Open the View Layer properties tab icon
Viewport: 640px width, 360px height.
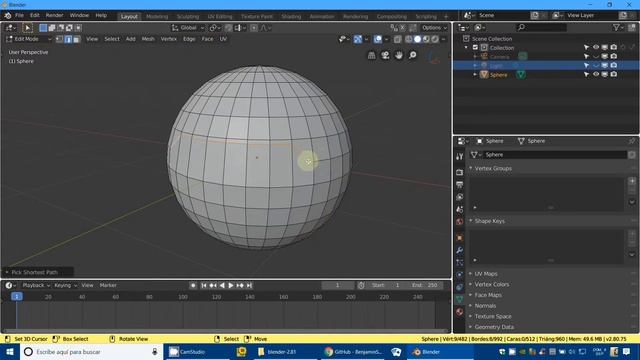(x=460, y=197)
